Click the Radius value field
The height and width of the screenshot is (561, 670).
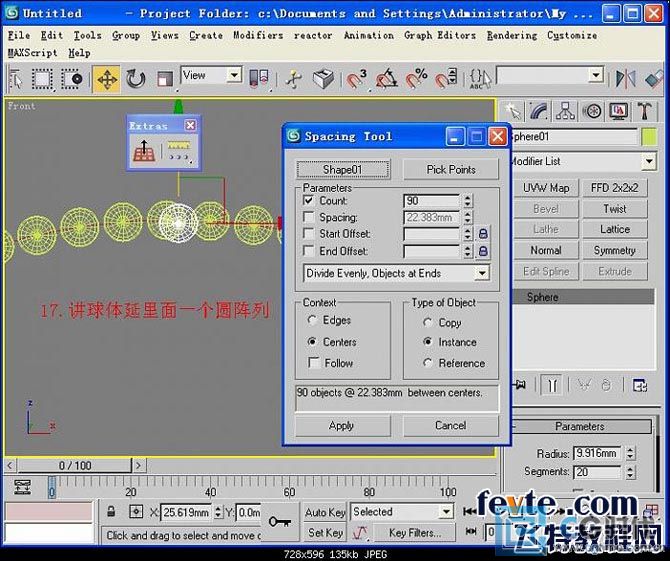click(598, 453)
